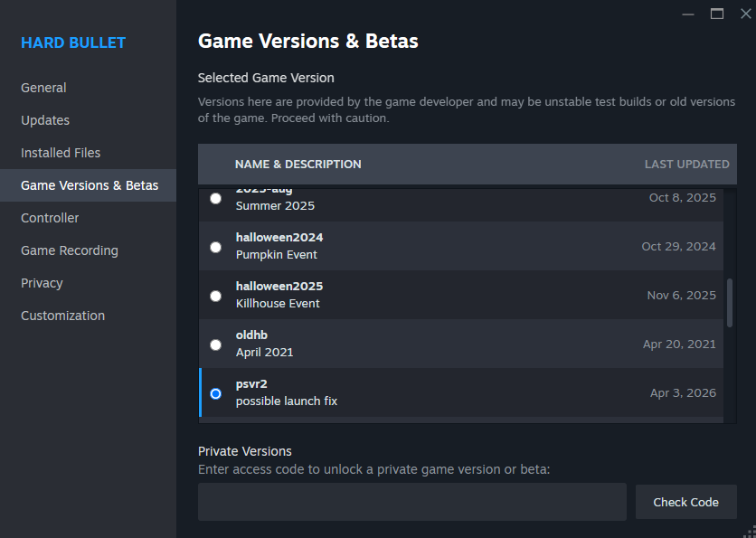Focus the private version access code field

pyautogui.click(x=411, y=502)
